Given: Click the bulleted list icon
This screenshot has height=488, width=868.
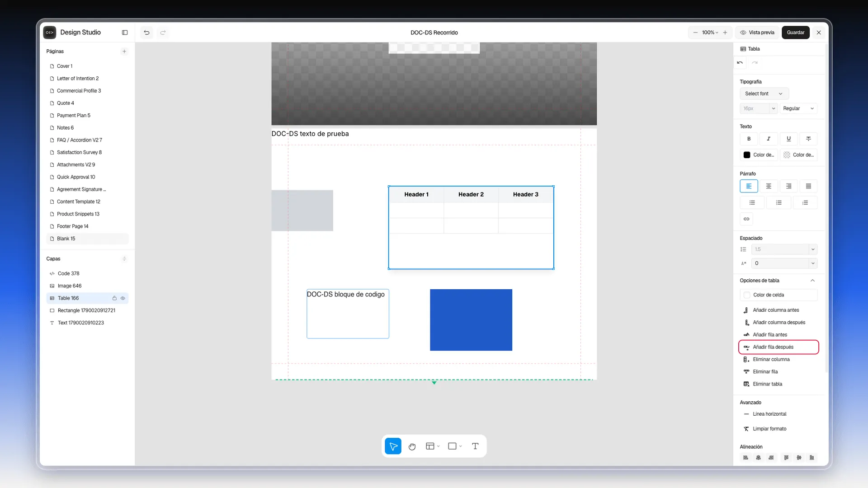Looking at the screenshot, I should [x=752, y=202].
